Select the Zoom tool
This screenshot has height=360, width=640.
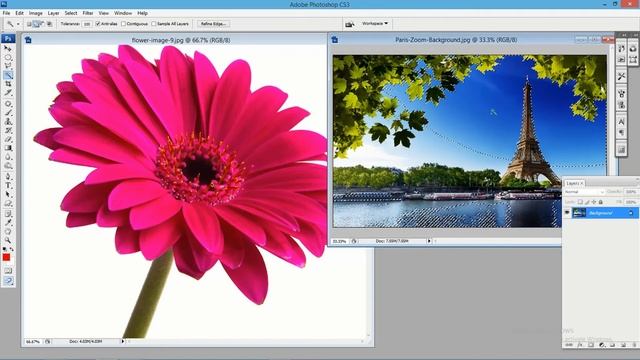click(8, 240)
